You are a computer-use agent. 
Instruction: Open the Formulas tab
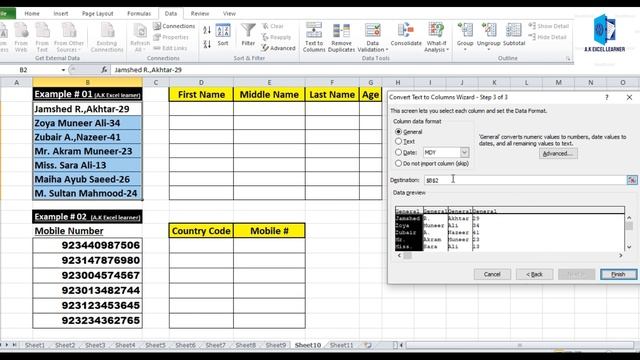[139, 13]
